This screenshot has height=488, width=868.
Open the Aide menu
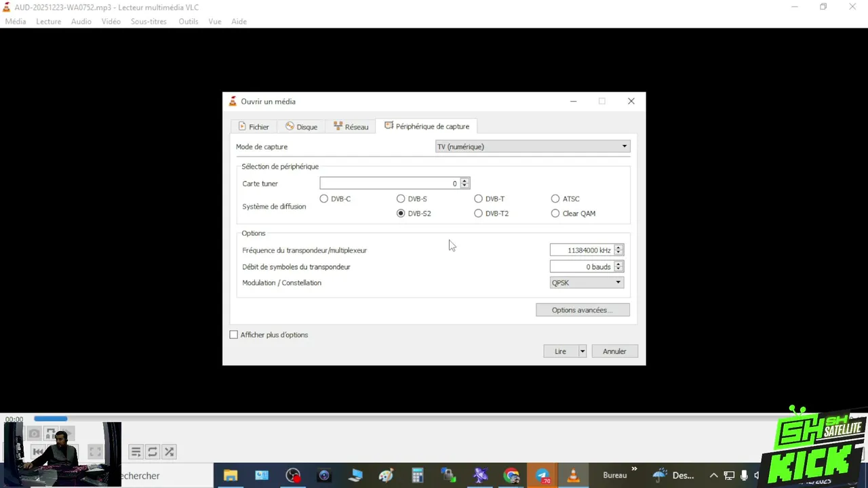coord(239,22)
